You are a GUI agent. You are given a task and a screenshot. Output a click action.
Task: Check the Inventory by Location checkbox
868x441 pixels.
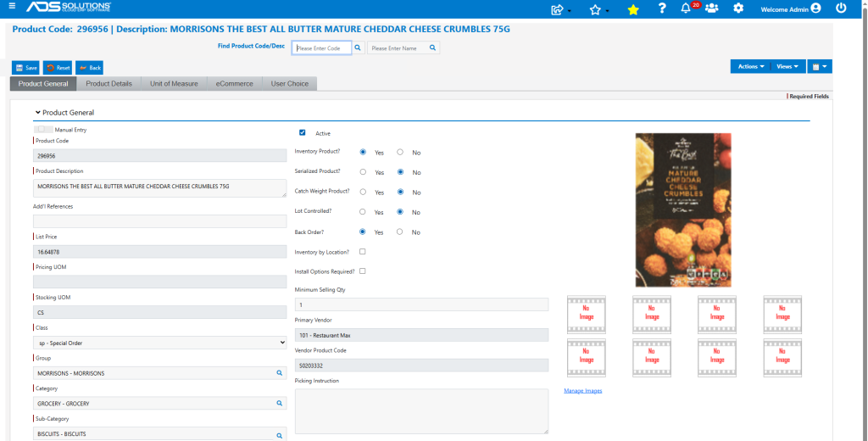pos(363,252)
